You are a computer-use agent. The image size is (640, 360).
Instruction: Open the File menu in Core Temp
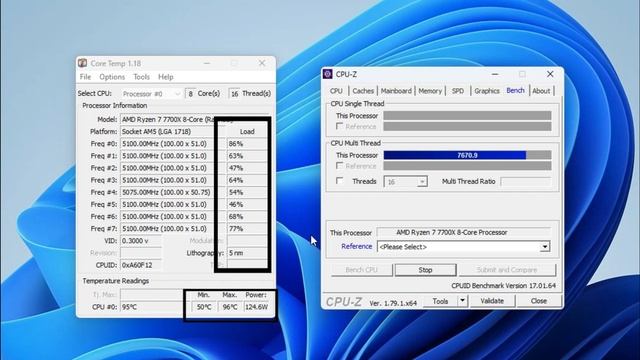point(85,77)
